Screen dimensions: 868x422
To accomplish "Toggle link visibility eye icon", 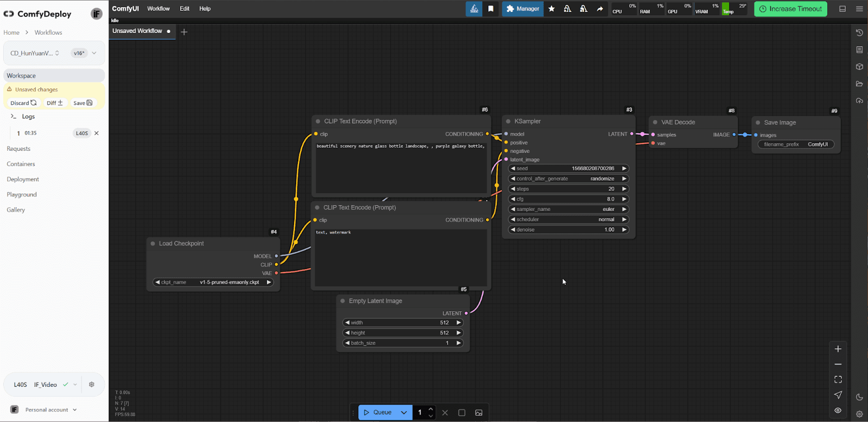I will [838, 411].
